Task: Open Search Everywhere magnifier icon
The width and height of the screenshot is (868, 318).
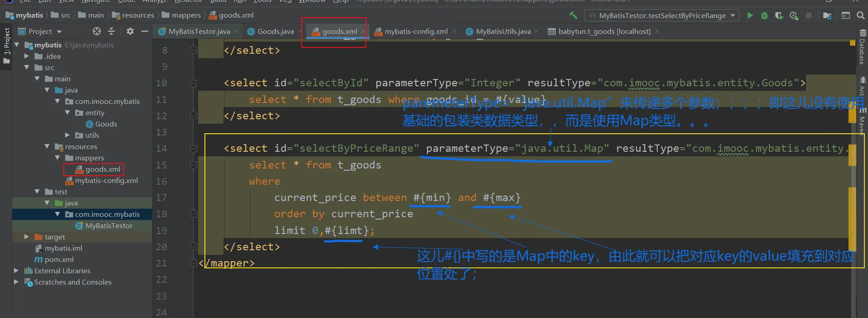Action: (x=860, y=15)
